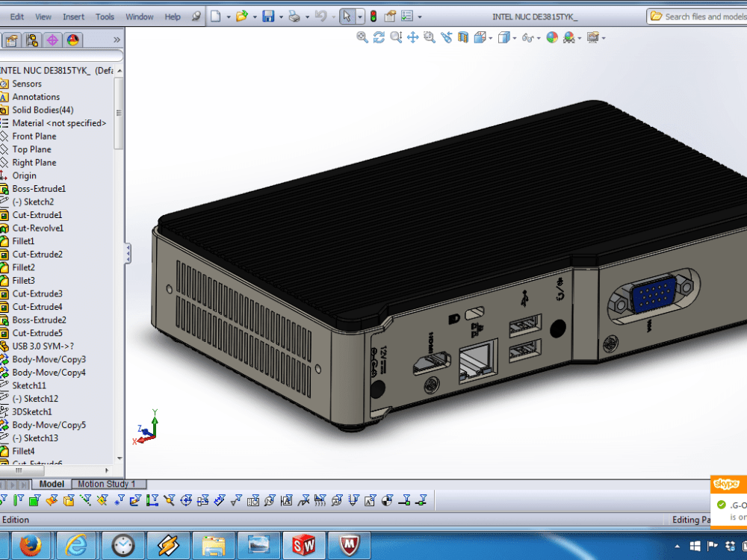
Task: Click the Apply Scene globe icon
Action: coord(569,37)
